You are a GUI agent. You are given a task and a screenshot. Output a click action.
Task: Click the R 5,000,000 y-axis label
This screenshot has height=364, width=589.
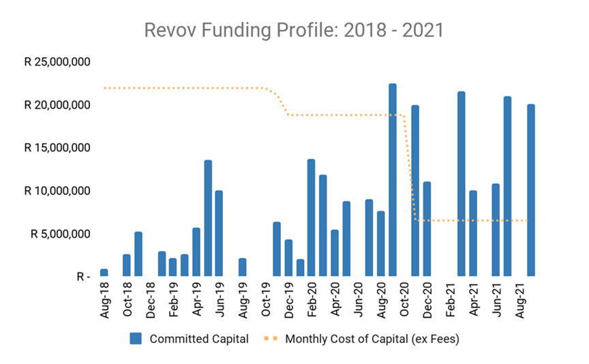60,234
